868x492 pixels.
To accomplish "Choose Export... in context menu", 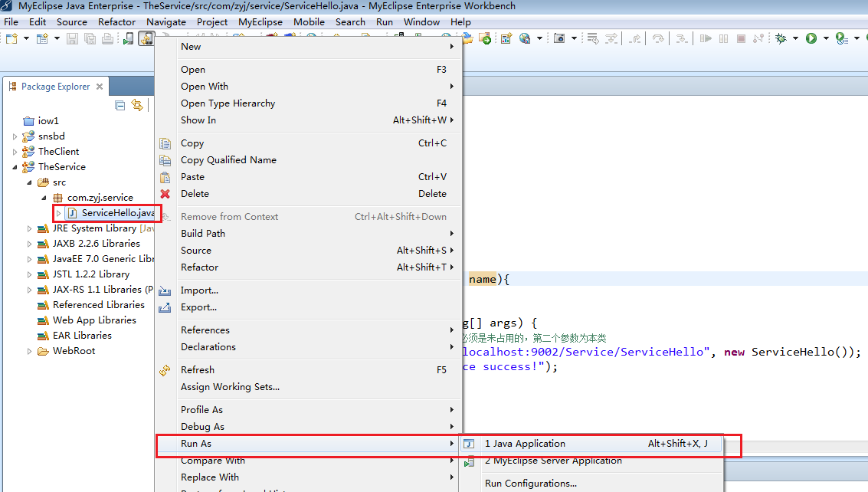I will tap(309, 307).
